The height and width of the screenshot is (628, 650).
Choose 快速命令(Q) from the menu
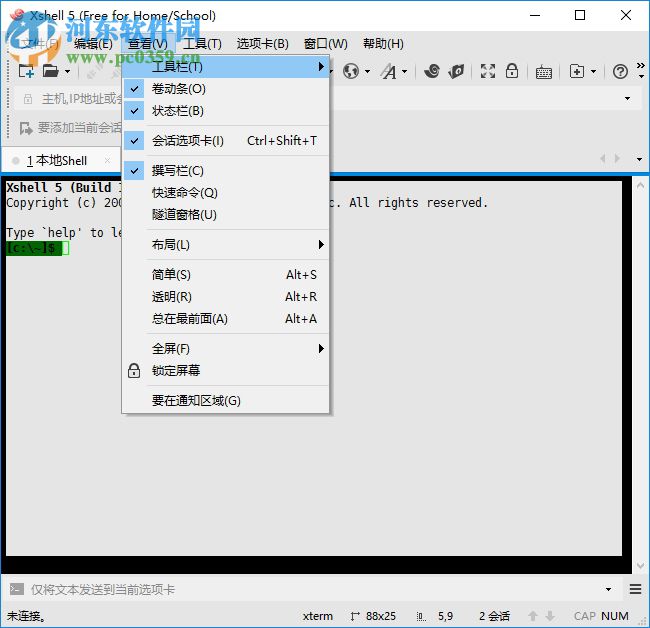point(226,193)
